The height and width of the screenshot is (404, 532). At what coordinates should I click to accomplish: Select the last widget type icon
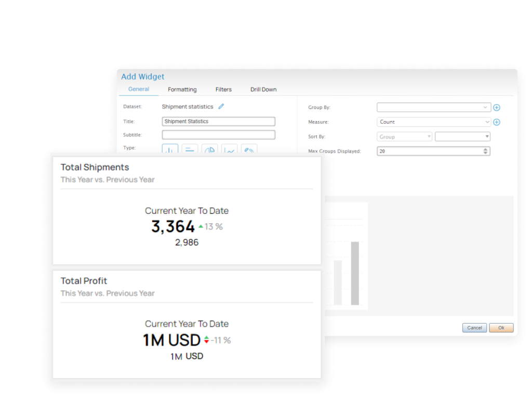point(249,151)
